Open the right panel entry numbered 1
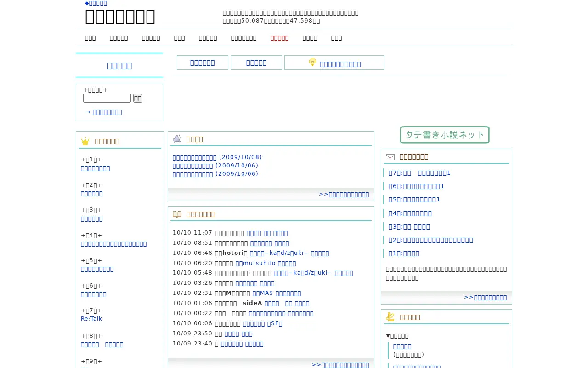588x368 pixels. [x=404, y=253]
